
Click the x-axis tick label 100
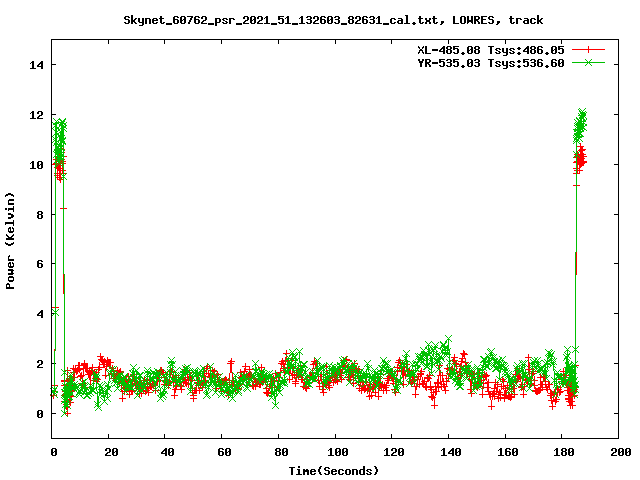[338, 452]
